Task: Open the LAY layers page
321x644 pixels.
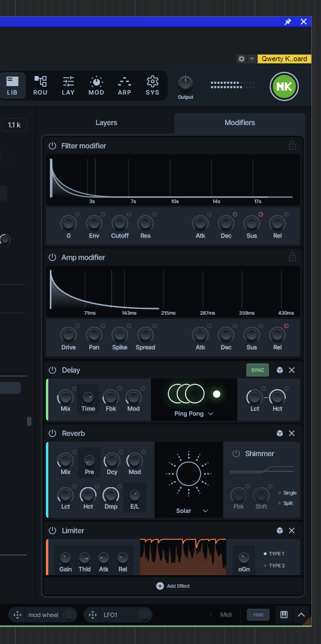Action: point(68,86)
